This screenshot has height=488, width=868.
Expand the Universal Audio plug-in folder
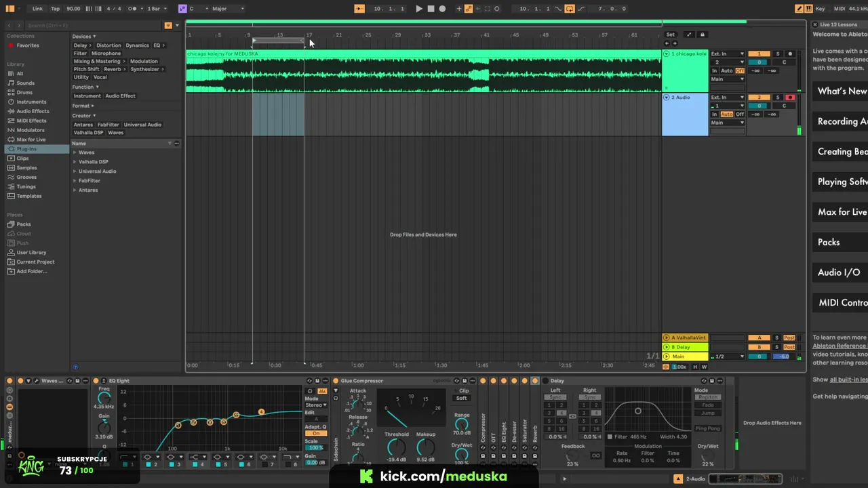coord(75,171)
